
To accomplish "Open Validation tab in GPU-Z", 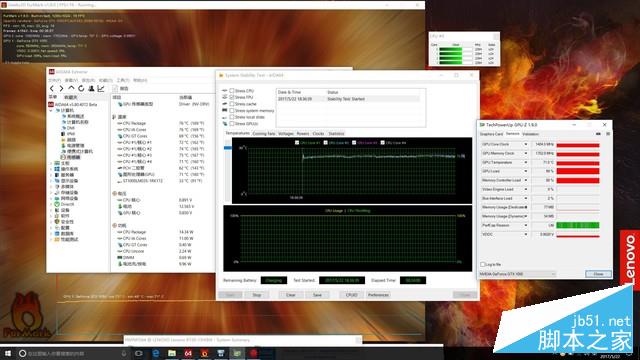I will [x=530, y=134].
